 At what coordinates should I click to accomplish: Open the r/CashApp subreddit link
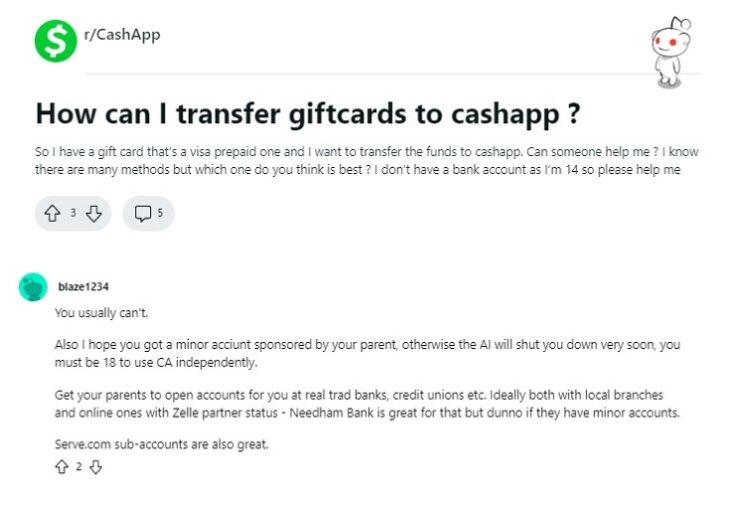(122, 35)
